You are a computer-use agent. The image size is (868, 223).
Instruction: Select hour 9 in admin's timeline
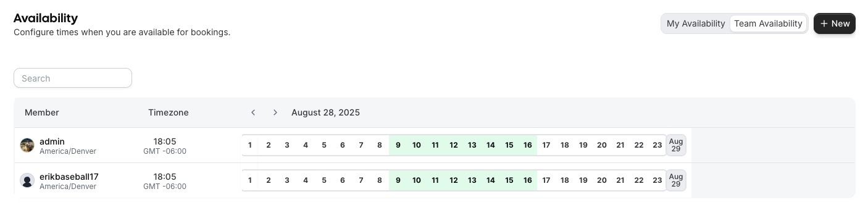click(398, 145)
